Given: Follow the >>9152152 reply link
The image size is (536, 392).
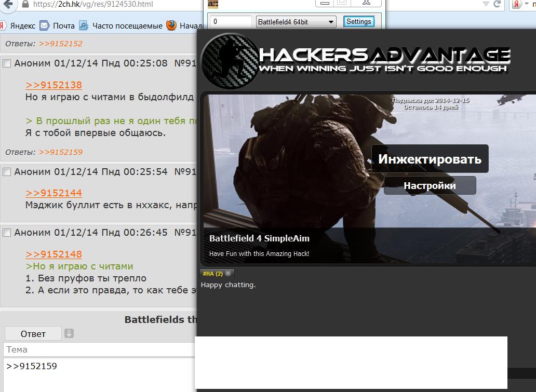Looking at the screenshot, I should (x=61, y=44).
